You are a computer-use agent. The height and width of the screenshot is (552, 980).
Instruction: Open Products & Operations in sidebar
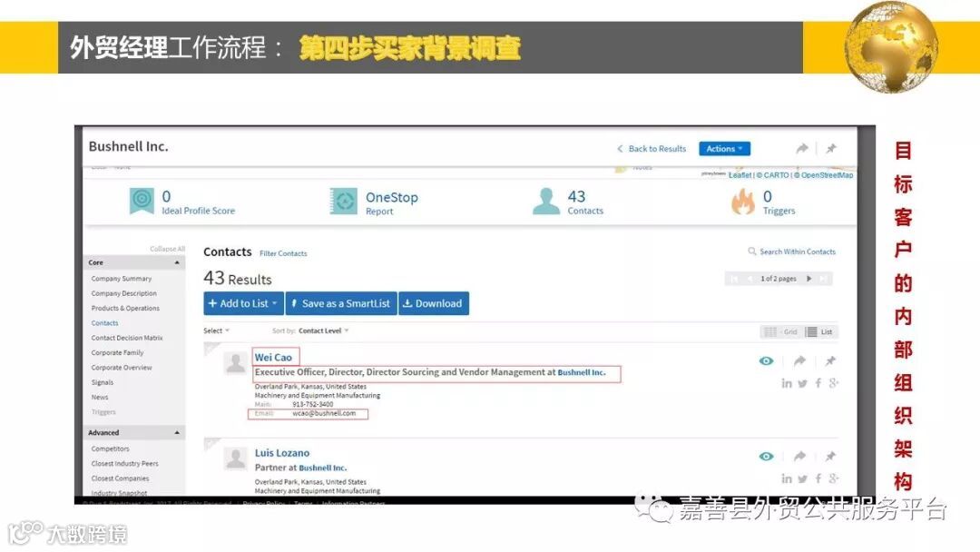tap(125, 308)
